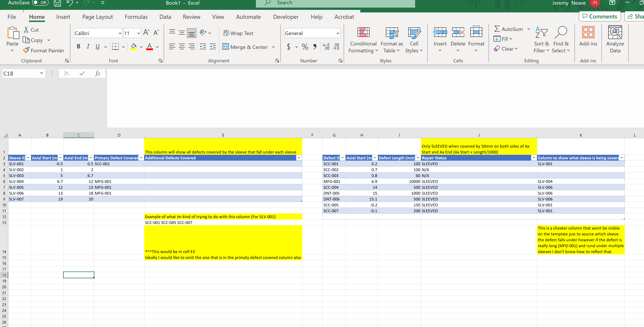Click the Analyze Data icon
The image size is (644, 327).
615,33
